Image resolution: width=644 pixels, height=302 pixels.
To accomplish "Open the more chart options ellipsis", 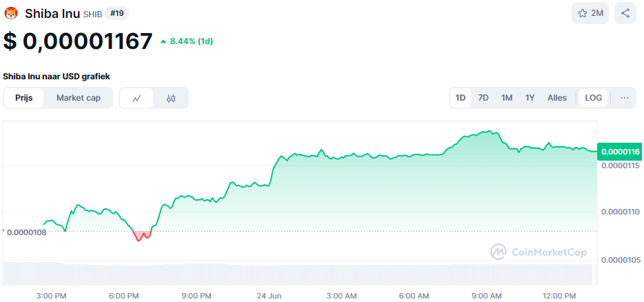I will (625, 98).
